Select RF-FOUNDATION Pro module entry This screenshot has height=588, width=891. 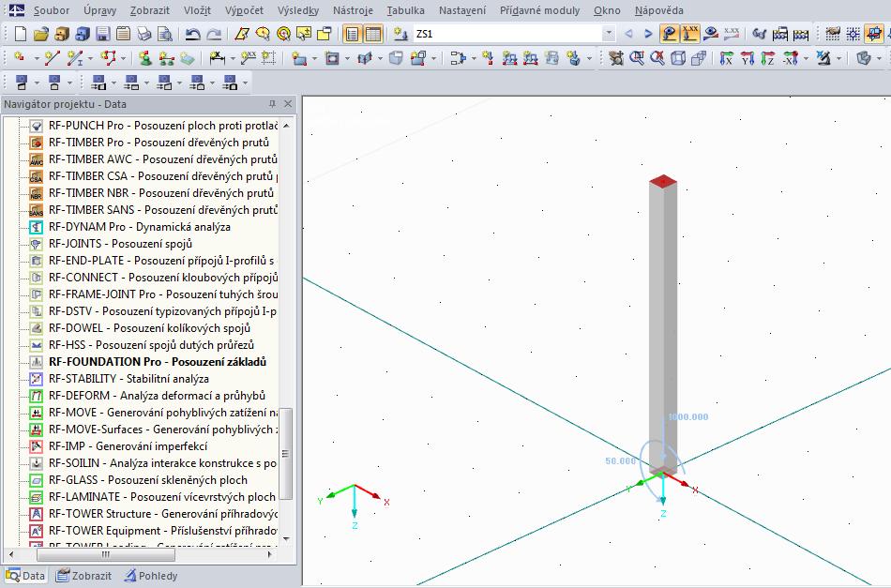[x=158, y=362]
